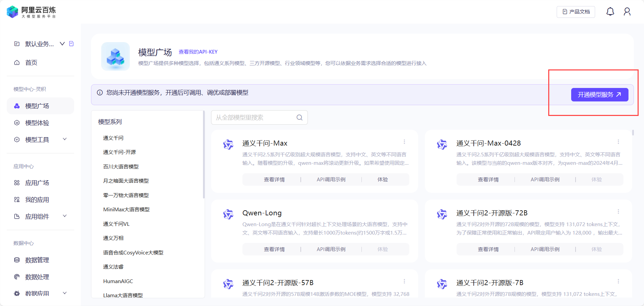This screenshot has width=644, height=306.
Task: Click the 我的应用 sidebar icon
Action: (x=17, y=200)
